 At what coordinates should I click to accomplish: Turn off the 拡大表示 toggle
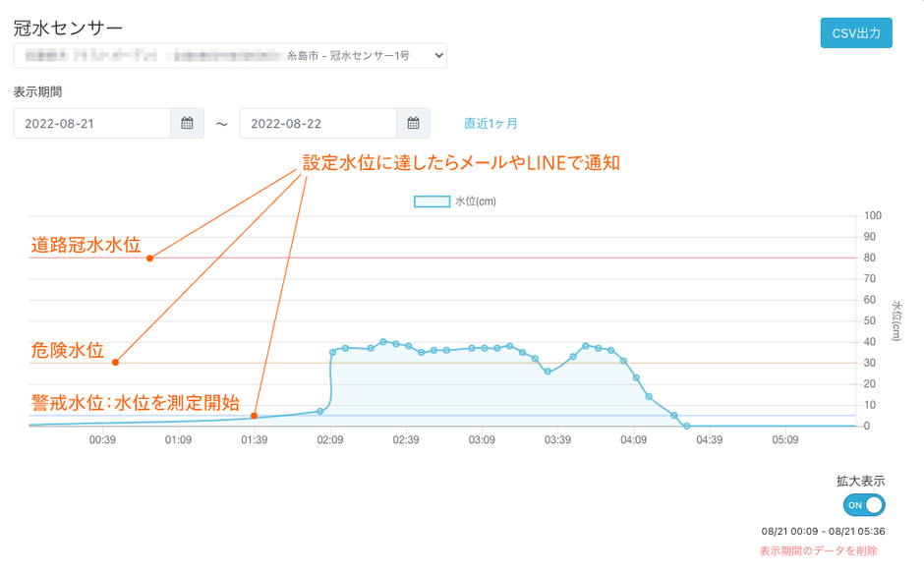[x=862, y=504]
